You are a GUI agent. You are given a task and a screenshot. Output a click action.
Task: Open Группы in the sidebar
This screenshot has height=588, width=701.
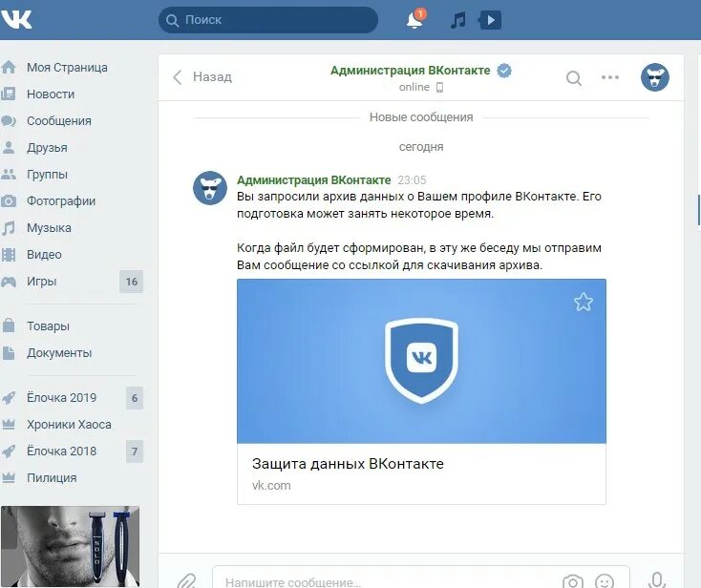pos(47,175)
